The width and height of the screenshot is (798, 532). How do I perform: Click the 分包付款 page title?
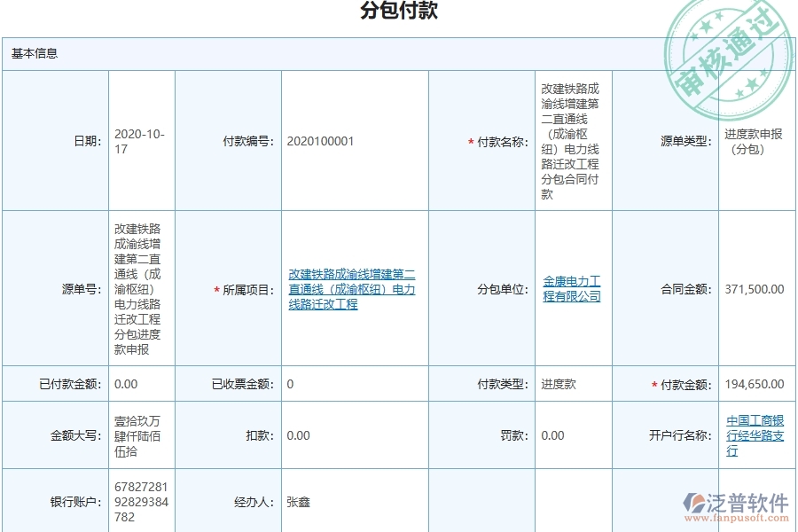tap(399, 13)
